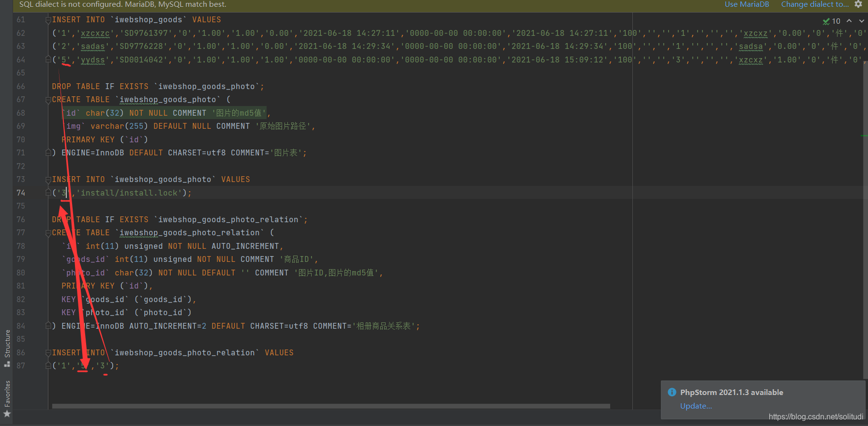Click '原始图片路径' comment on line 69
The image size is (868, 426).
(283, 126)
